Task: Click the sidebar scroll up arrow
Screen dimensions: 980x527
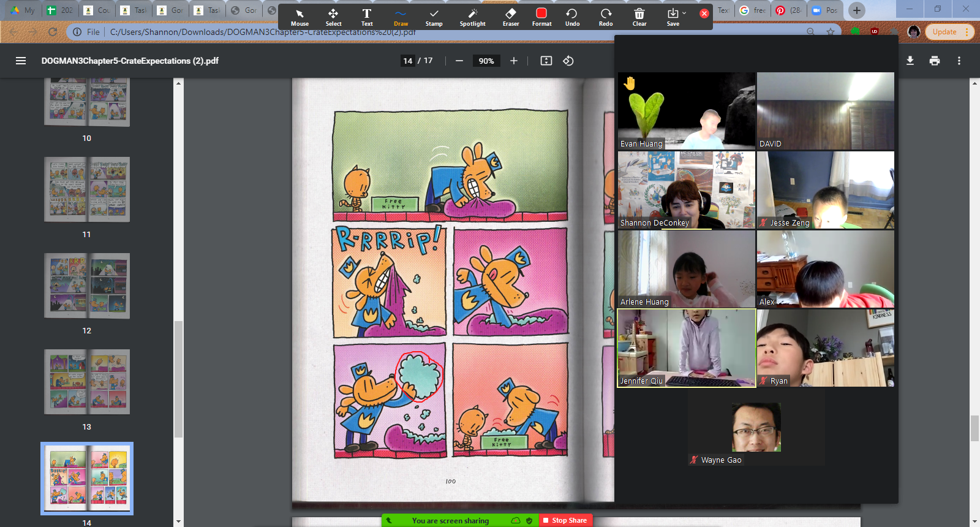Action: click(x=178, y=83)
